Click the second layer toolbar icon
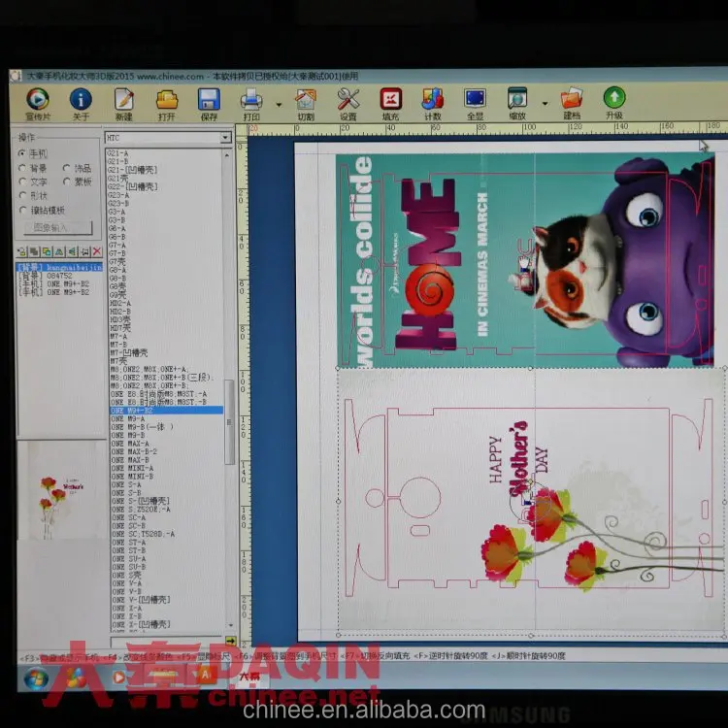The image size is (728, 728). pyautogui.click(x=34, y=251)
